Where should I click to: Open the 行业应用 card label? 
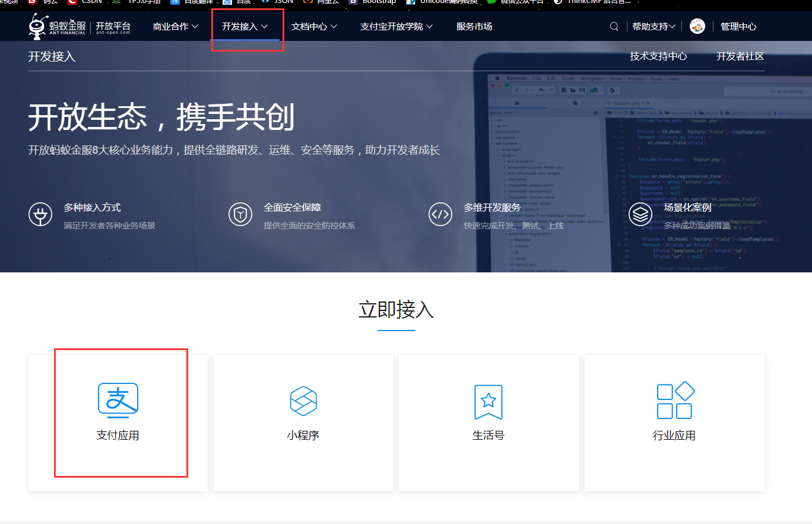674,436
